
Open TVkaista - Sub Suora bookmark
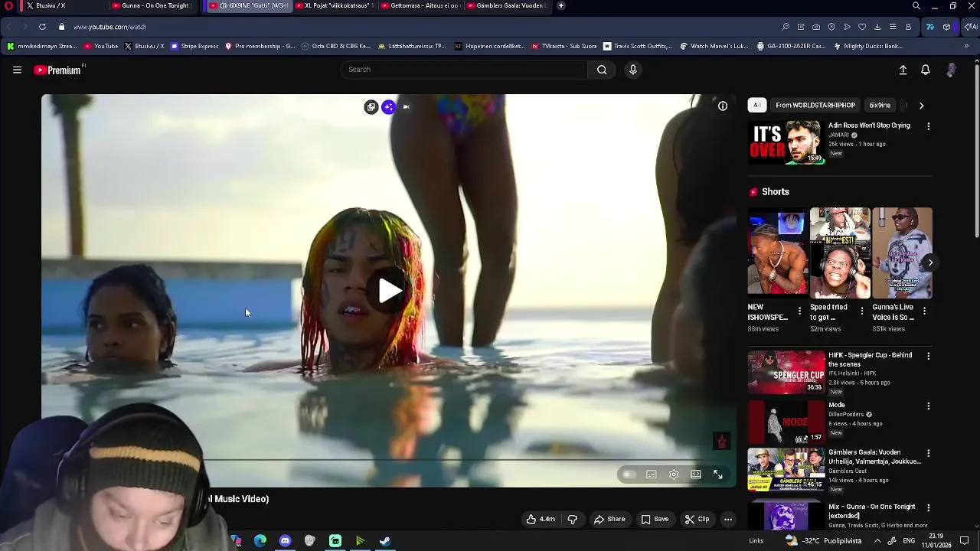(564, 46)
